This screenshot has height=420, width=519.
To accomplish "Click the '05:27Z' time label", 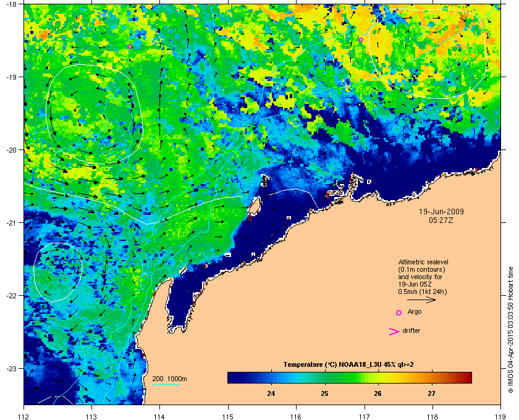I will coord(441,220).
